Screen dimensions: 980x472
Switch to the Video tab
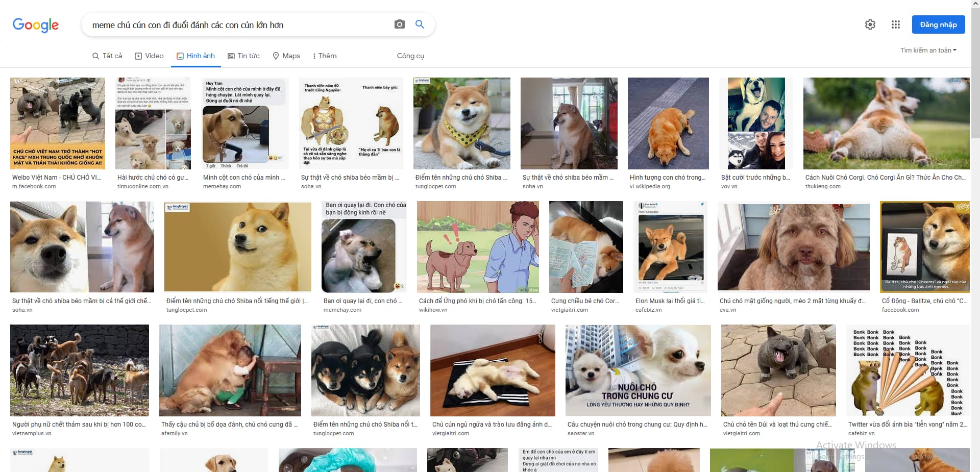tap(149, 56)
